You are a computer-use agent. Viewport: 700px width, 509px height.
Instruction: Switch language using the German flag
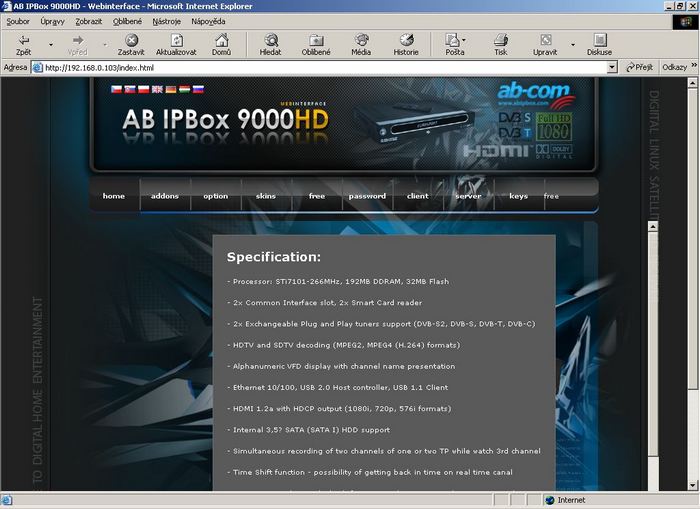[171, 89]
